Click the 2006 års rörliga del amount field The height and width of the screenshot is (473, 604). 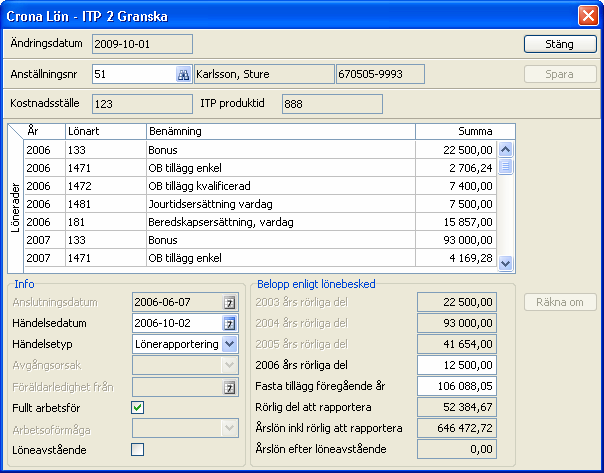click(457, 365)
